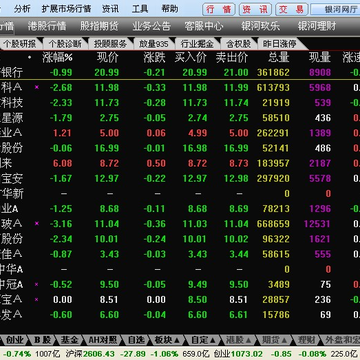Viewport: 360px width, 360px height.
Task: Open the 客服中心 tab
Action: pos(204,26)
